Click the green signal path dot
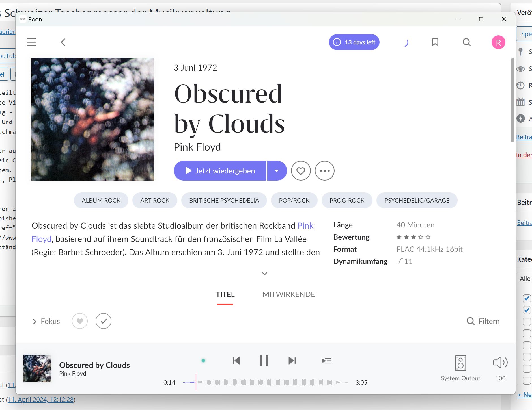532x410 pixels. coord(203,361)
